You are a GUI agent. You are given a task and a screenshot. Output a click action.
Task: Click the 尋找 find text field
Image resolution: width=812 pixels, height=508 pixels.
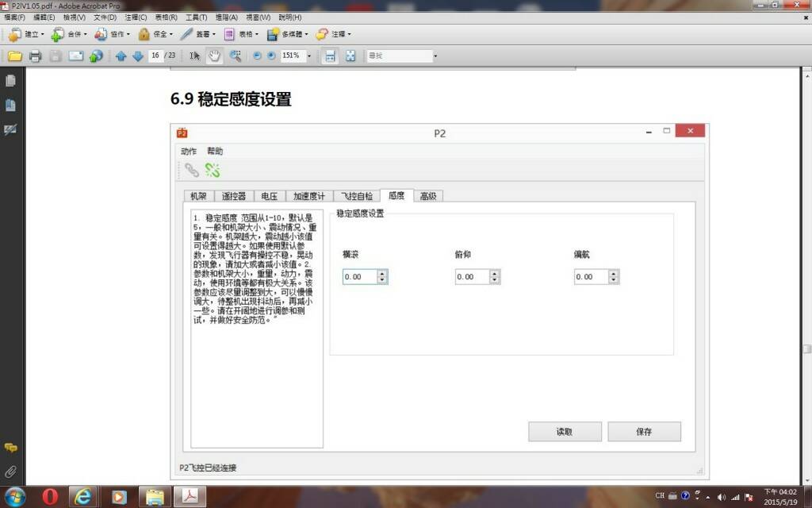[400, 56]
